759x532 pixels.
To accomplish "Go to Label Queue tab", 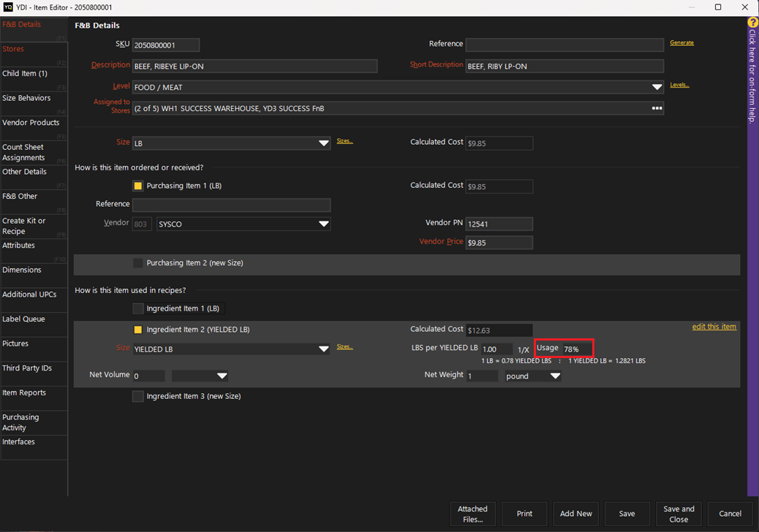I will tap(34, 324).
